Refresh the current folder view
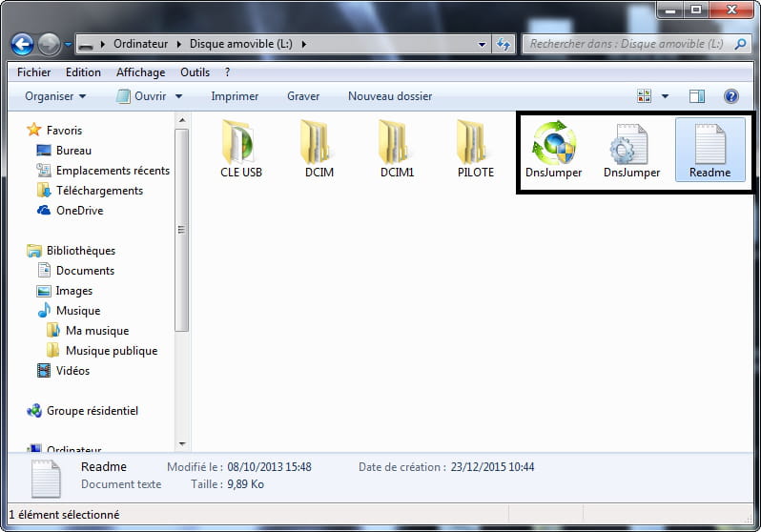Image resolution: width=761 pixels, height=532 pixels. (504, 45)
